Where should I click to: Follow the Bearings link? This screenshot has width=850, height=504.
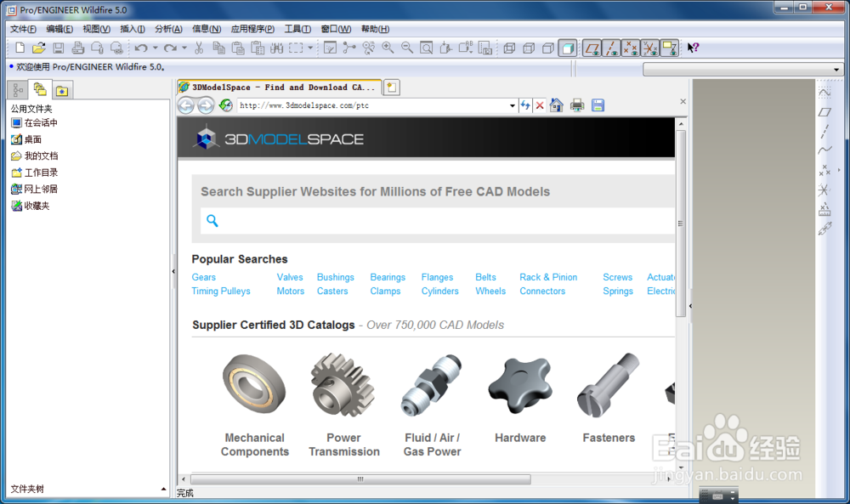[x=388, y=277]
